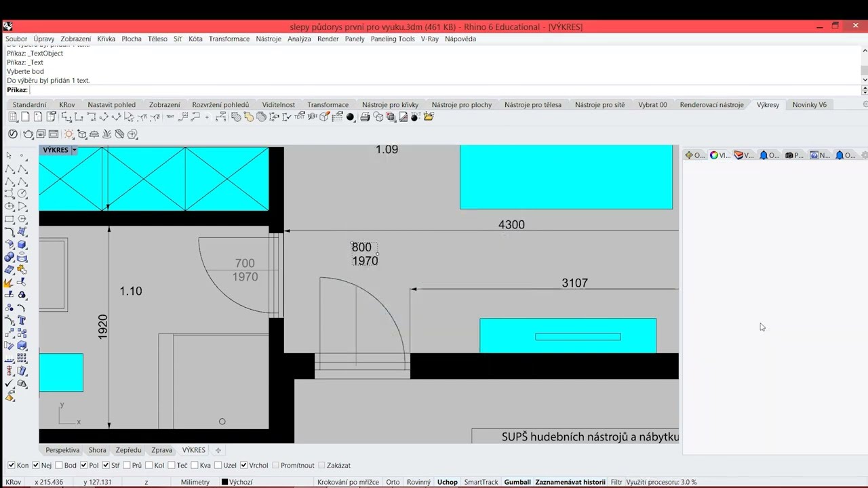Switch to the Zepředu viewport tab

128,450
